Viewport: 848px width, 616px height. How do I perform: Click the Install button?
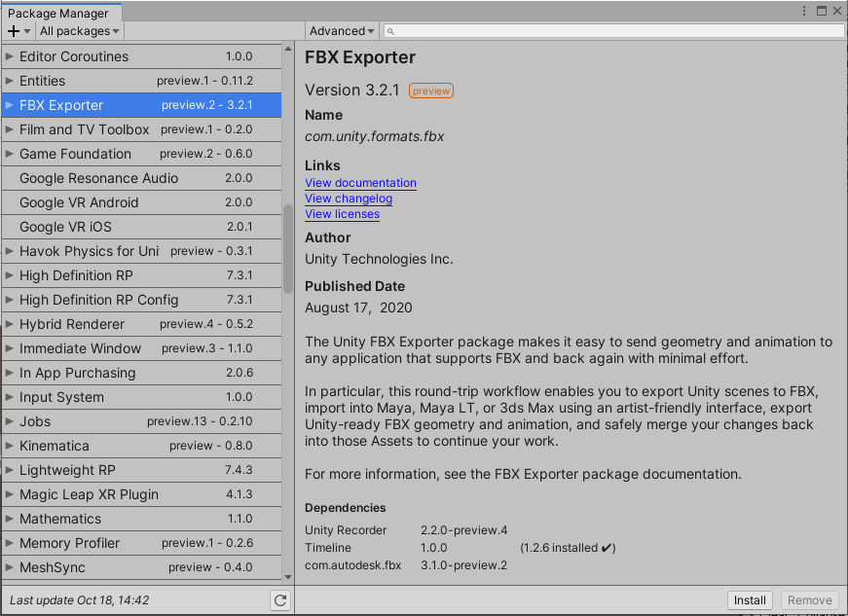[750, 600]
